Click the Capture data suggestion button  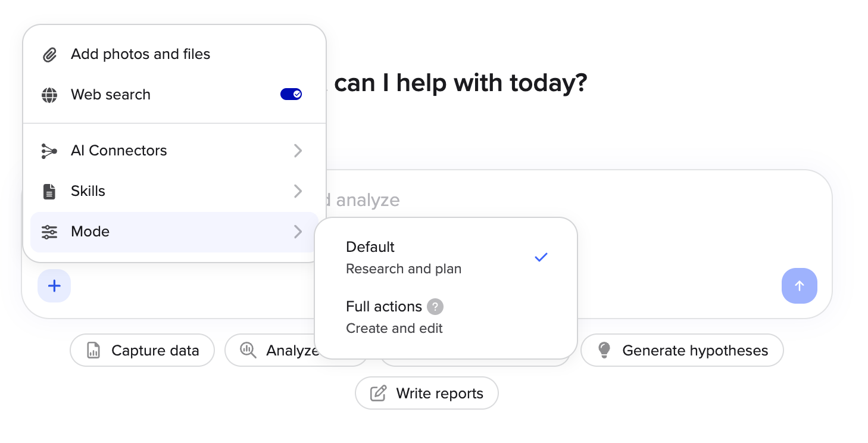click(142, 350)
